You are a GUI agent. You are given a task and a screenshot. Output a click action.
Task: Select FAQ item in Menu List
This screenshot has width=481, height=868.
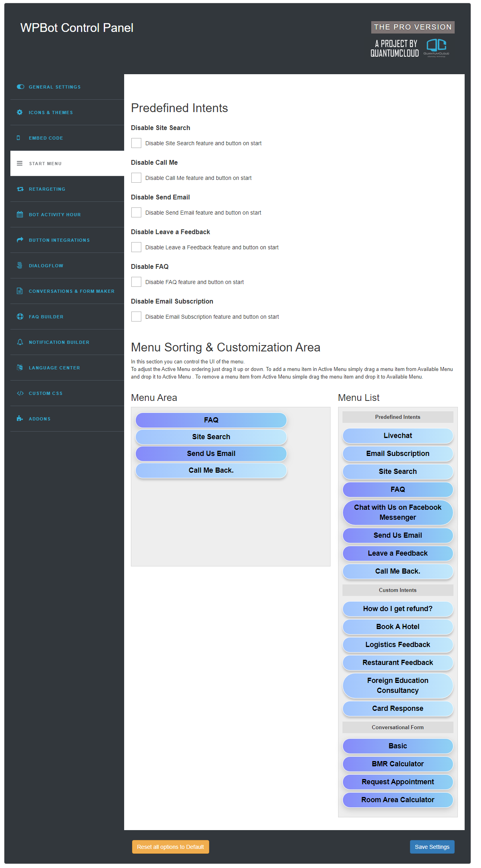coord(398,489)
